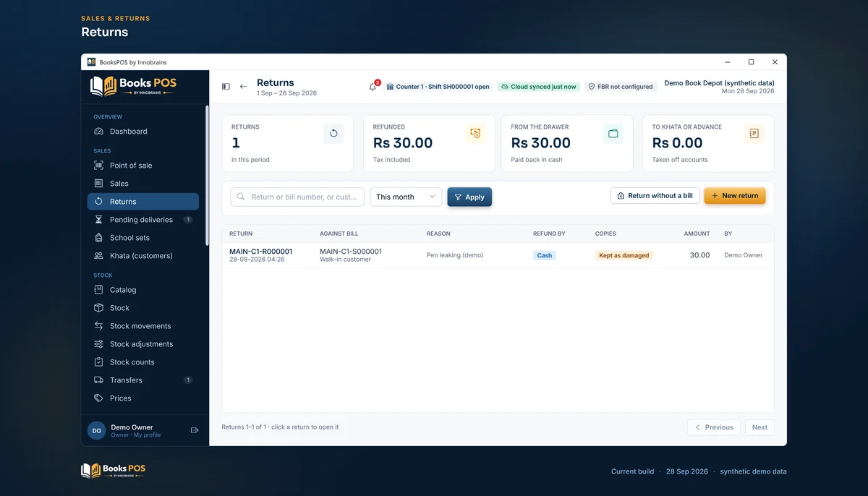
Task: Select the Returns sidebar item
Action: click(x=142, y=202)
